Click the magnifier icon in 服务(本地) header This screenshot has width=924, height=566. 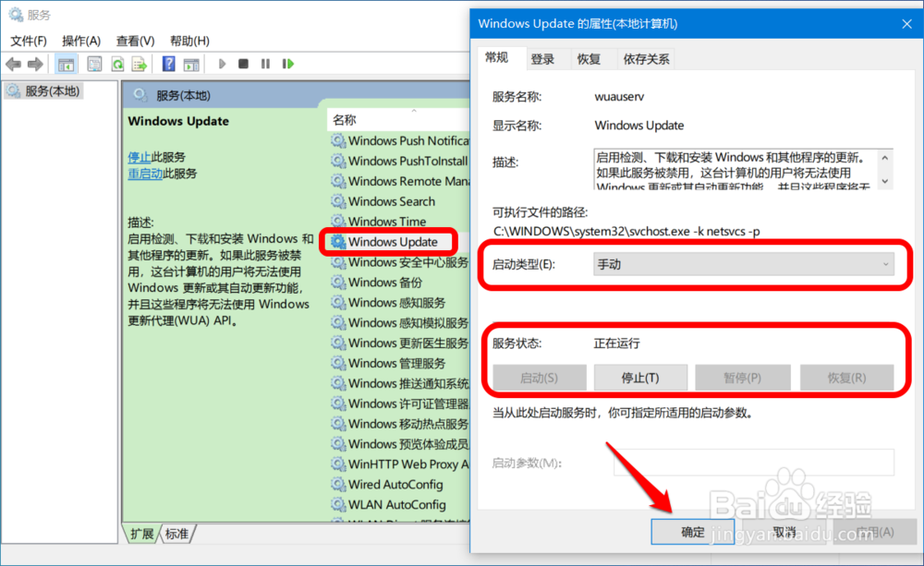point(140,95)
